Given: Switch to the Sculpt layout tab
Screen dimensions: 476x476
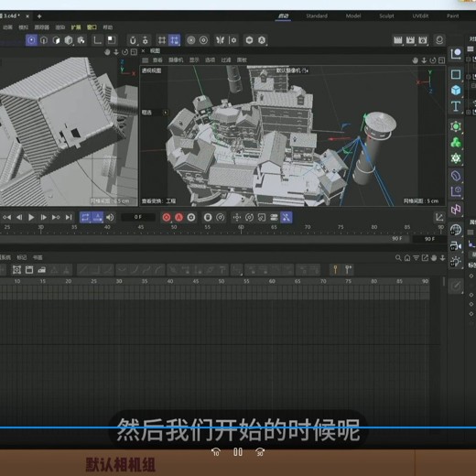Looking at the screenshot, I should [386, 16].
